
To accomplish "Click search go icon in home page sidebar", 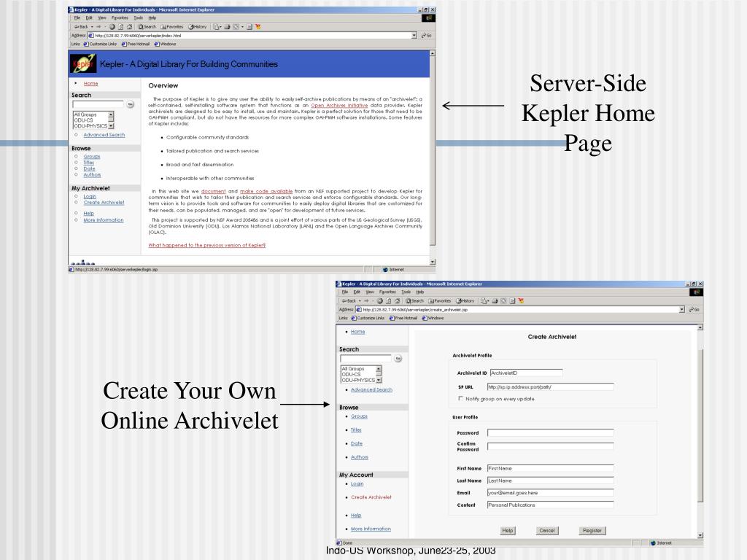I will tap(130, 104).
